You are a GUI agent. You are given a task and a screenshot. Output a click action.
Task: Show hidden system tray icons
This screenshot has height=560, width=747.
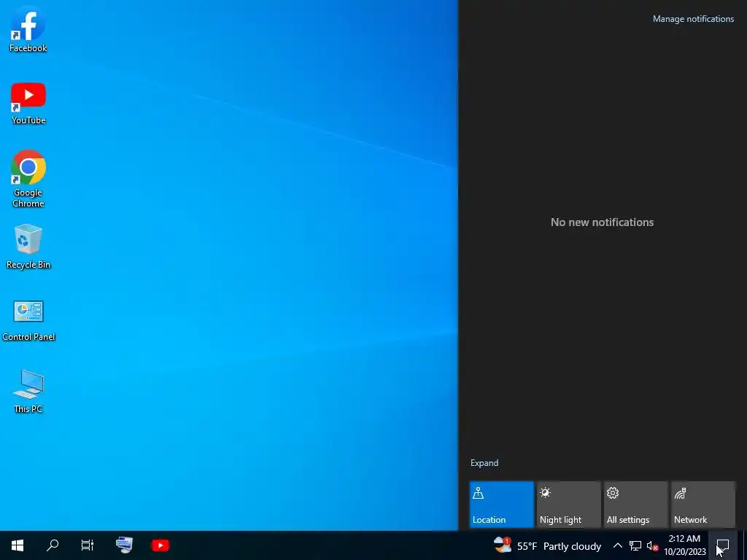click(617, 545)
